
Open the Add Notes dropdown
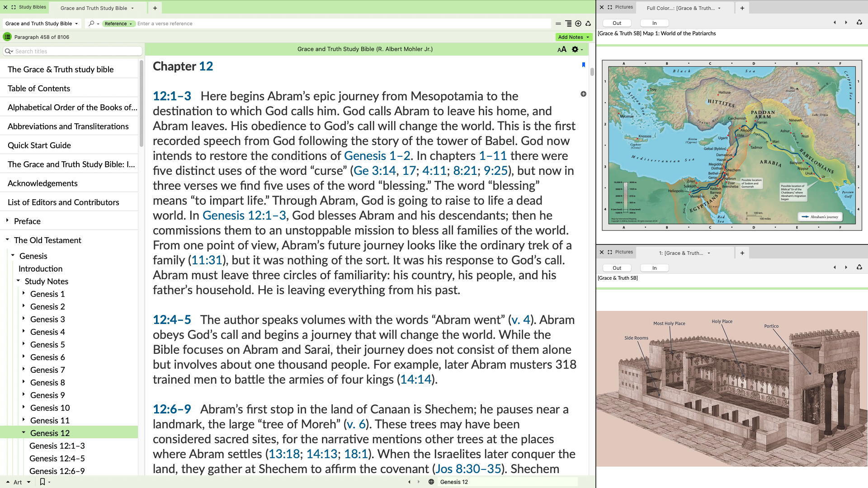[x=574, y=37]
